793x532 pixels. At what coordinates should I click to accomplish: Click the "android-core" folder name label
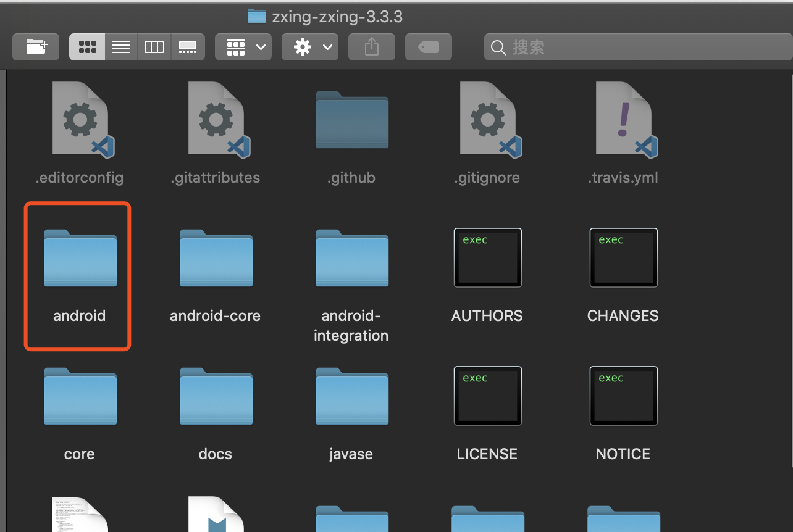216,316
